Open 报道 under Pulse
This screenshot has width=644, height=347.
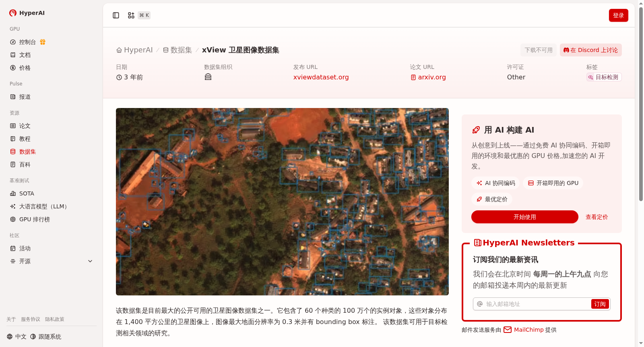[x=25, y=97]
